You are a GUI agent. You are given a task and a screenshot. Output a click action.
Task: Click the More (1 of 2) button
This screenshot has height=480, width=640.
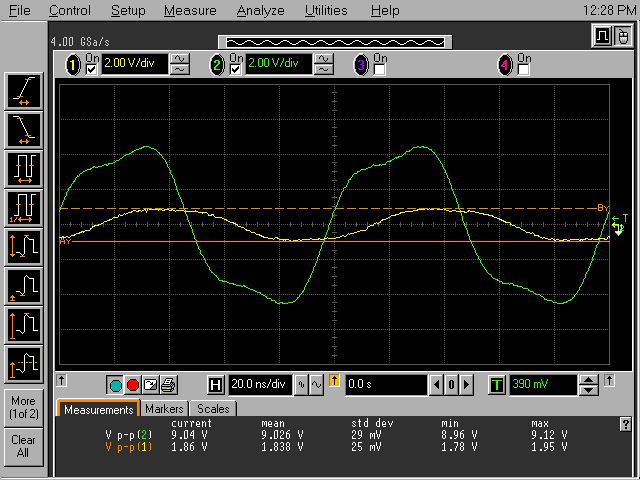click(x=24, y=407)
